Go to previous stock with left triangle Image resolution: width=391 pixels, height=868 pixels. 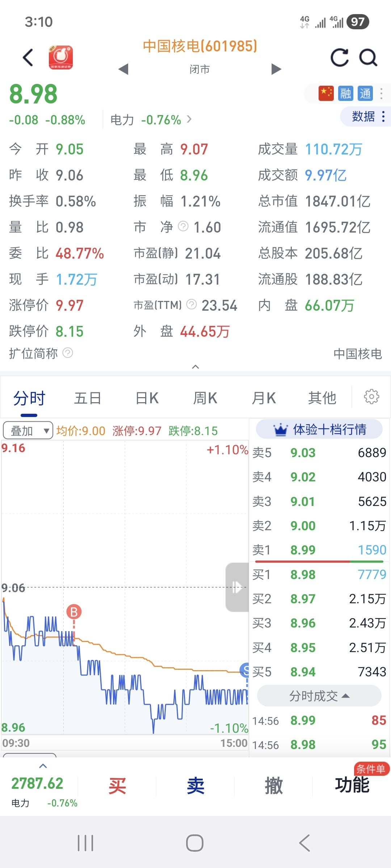click(123, 69)
